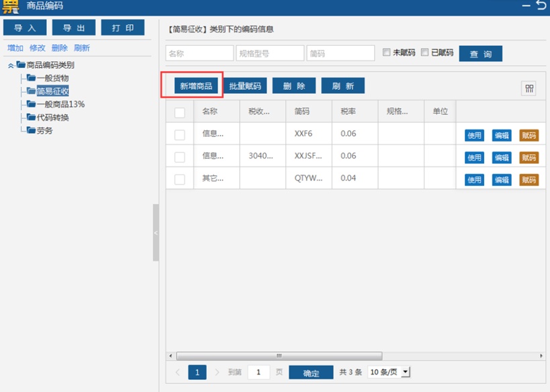Collapse the left panel with splitter handle

pyautogui.click(x=156, y=233)
